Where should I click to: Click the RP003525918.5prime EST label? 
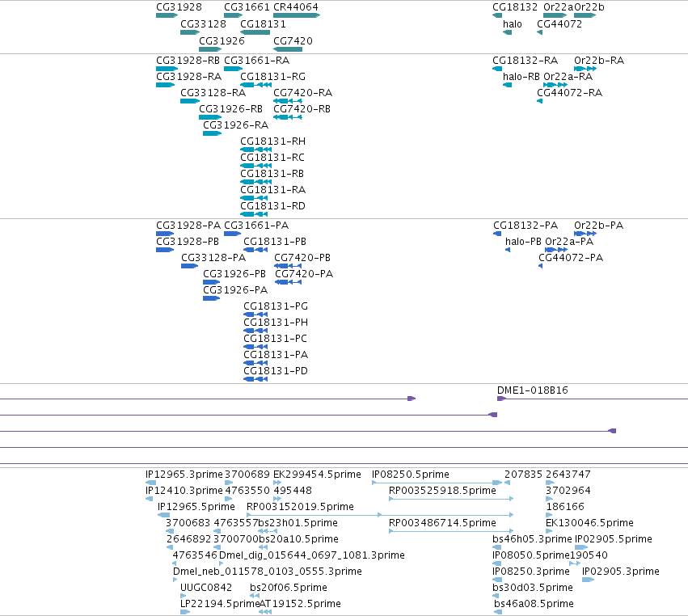(442, 491)
